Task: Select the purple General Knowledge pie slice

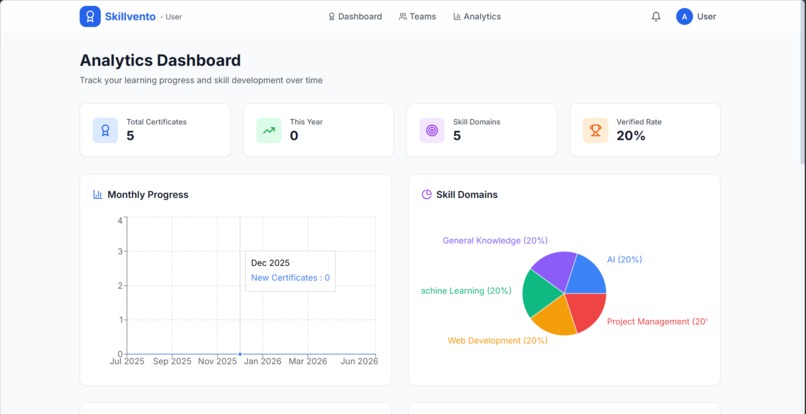Action: point(555,268)
